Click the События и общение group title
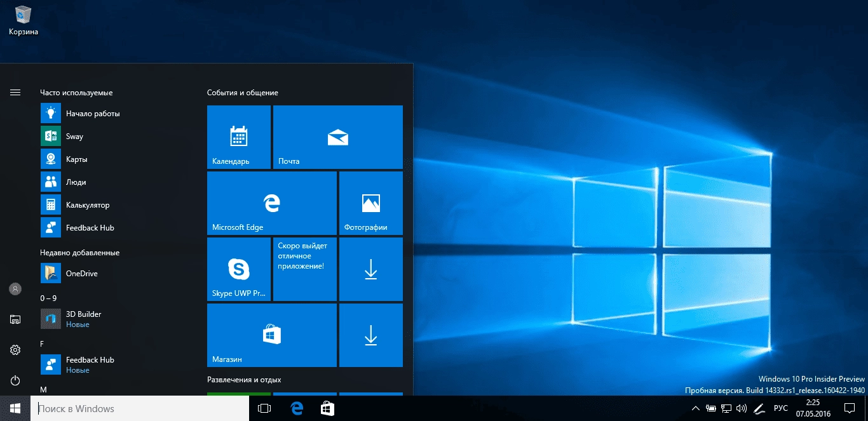This screenshot has width=868, height=421. (x=243, y=93)
